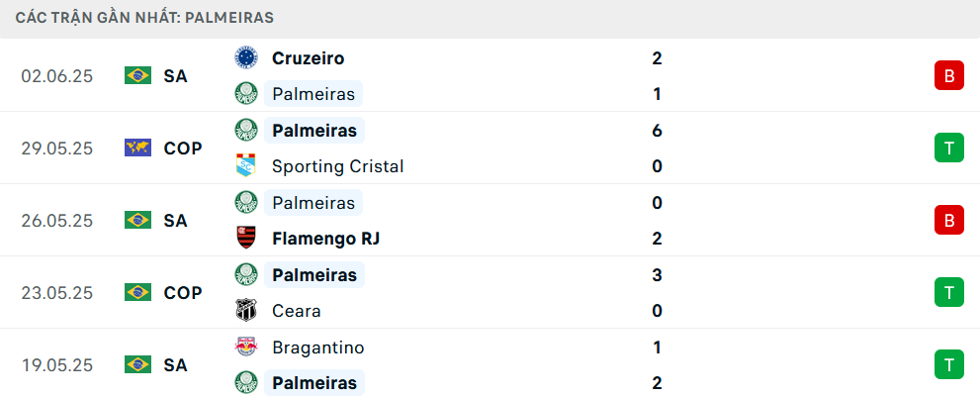Click the Flamengo RJ club crest
The width and height of the screenshot is (980, 397).
coord(245,239)
